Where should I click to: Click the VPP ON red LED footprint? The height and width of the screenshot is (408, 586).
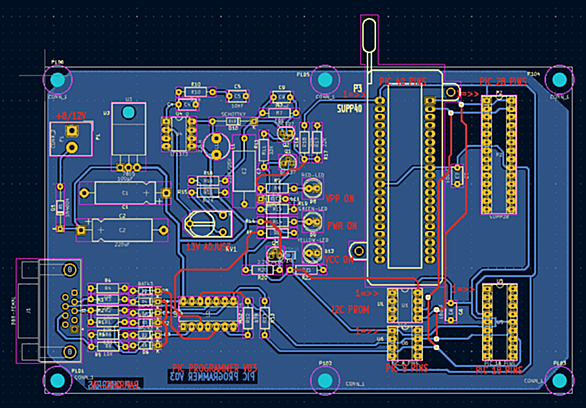pos(312,189)
